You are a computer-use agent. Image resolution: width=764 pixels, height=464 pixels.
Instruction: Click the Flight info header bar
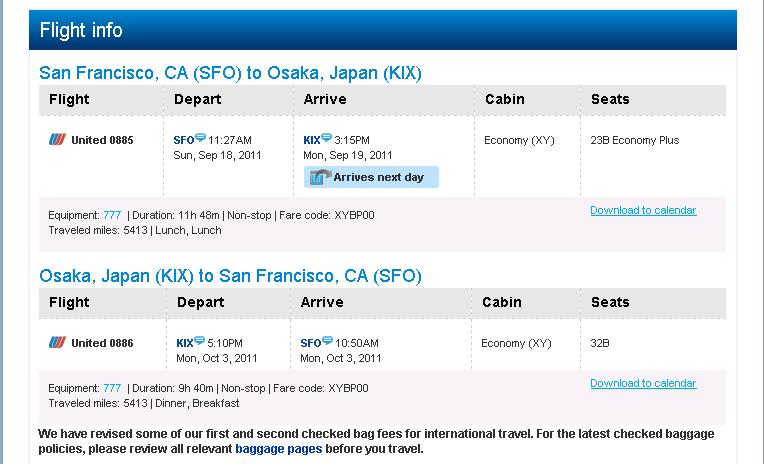383,30
